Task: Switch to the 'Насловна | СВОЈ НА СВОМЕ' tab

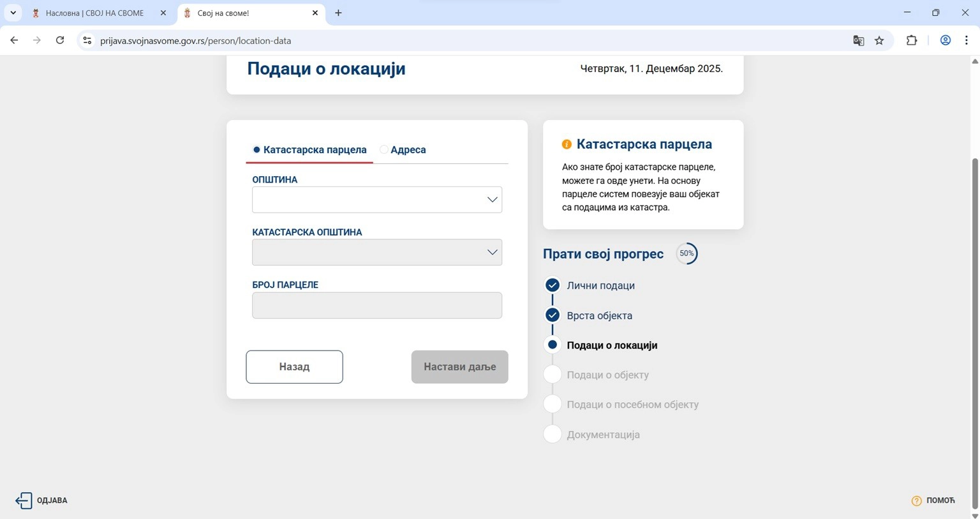Action: click(x=94, y=13)
